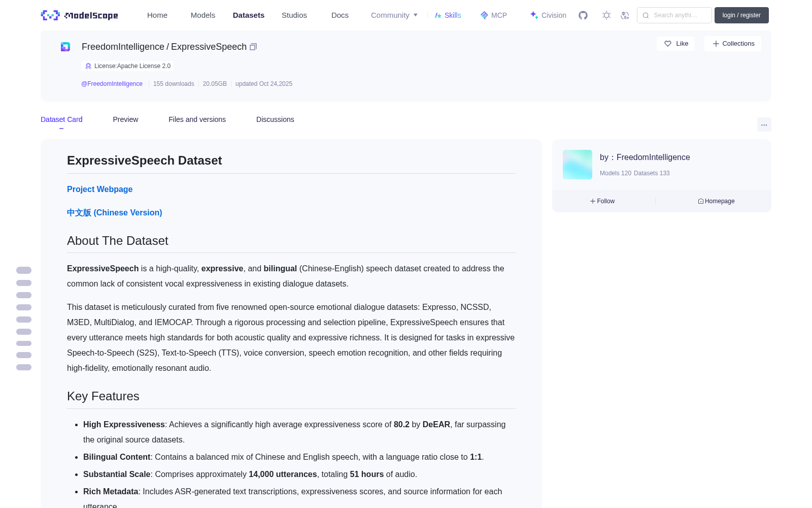Jump to section via first outline marker
Image resolution: width=812 pixels, height=508 pixels.
[24, 270]
